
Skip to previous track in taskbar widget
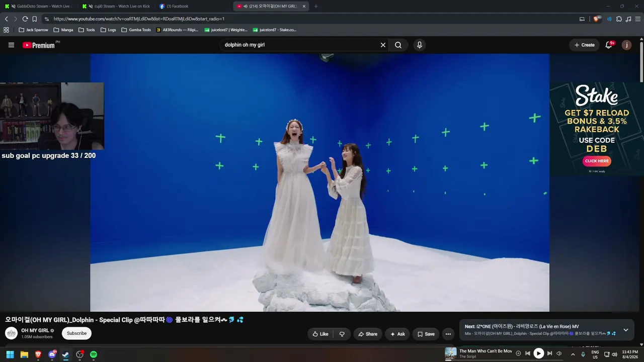tap(527, 353)
